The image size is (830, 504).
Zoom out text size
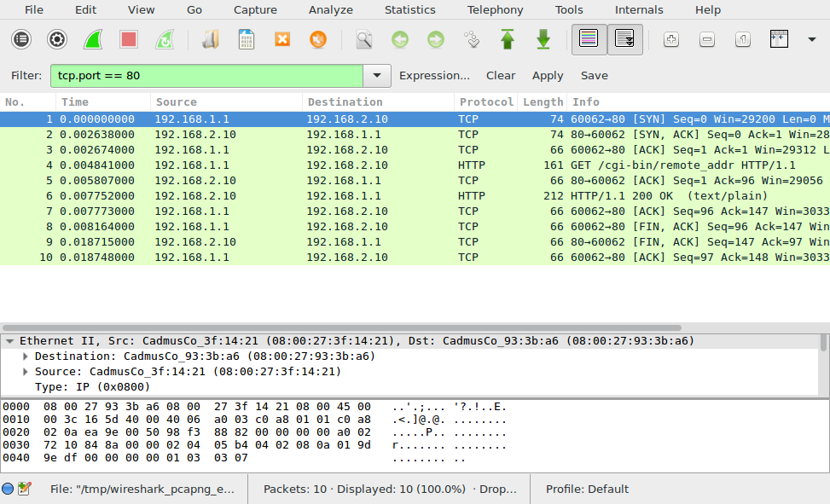point(707,39)
